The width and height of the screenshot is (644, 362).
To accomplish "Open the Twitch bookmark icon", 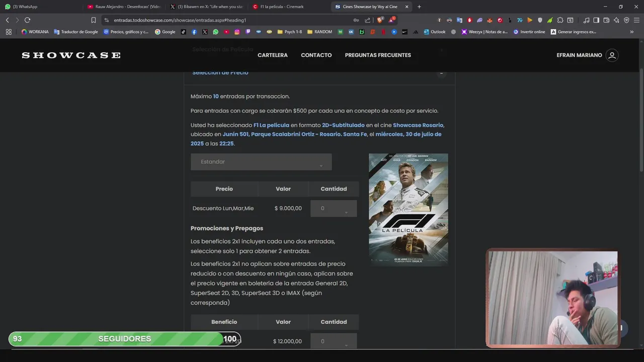I will coord(248,32).
